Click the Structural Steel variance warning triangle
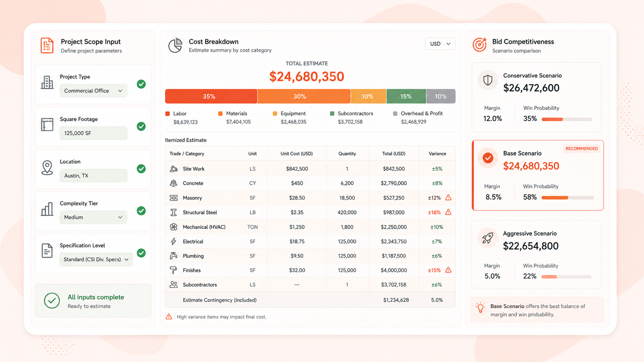This screenshot has height=362, width=644. (448, 212)
